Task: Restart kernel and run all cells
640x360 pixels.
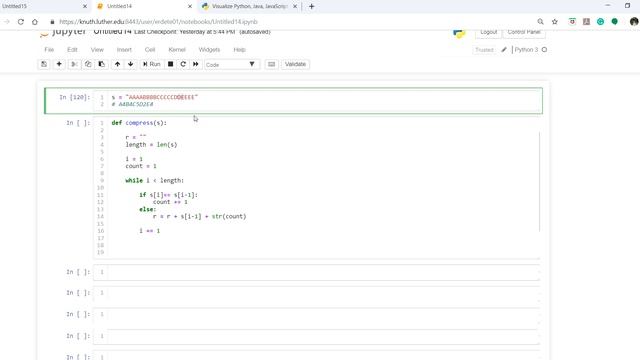Action: pyautogui.click(x=196, y=64)
